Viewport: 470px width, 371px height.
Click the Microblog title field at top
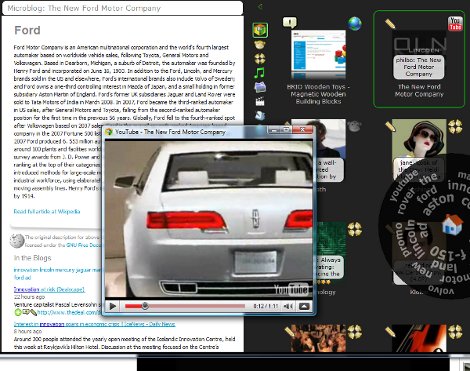pyautogui.click(x=123, y=8)
